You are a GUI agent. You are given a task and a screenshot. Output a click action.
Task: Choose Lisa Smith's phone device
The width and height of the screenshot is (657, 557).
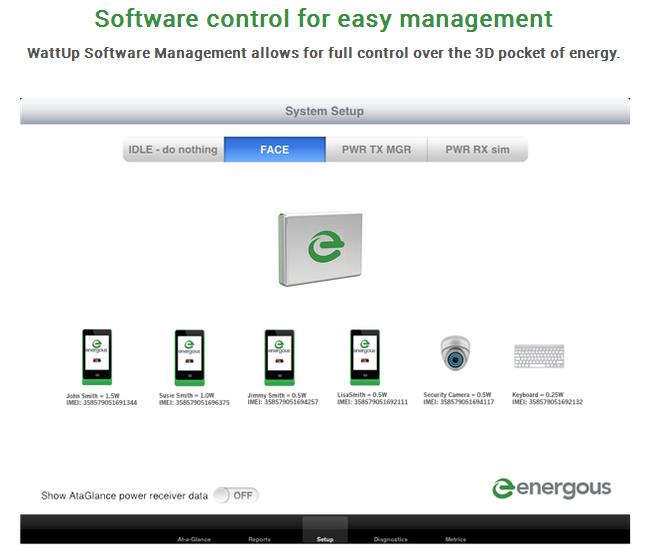pyautogui.click(x=365, y=357)
